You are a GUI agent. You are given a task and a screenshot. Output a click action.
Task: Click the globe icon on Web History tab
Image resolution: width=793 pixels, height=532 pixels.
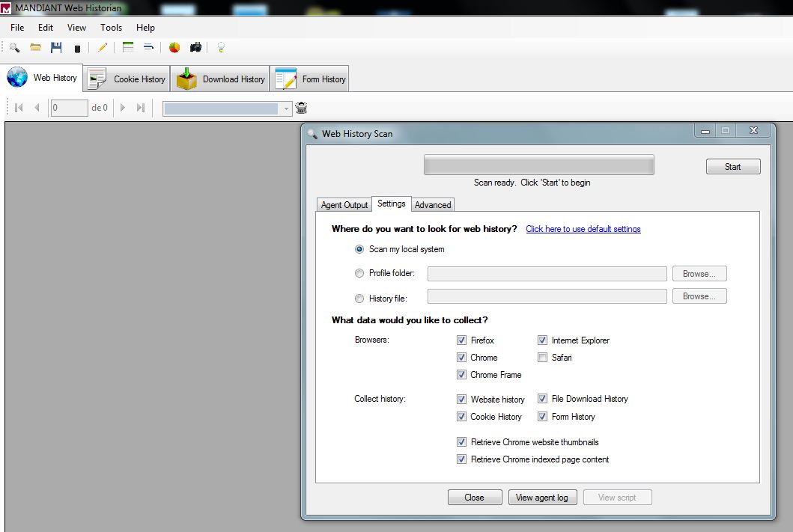pos(17,77)
